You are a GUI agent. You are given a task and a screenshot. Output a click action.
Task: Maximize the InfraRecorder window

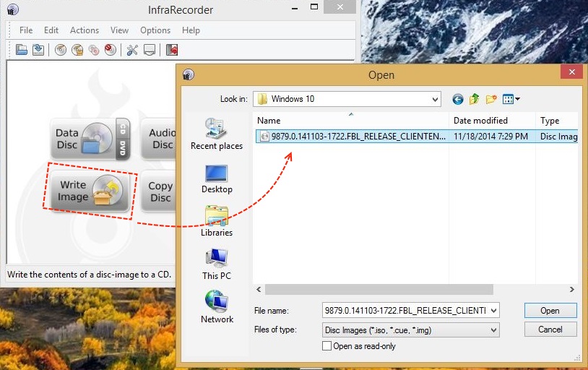point(314,7)
